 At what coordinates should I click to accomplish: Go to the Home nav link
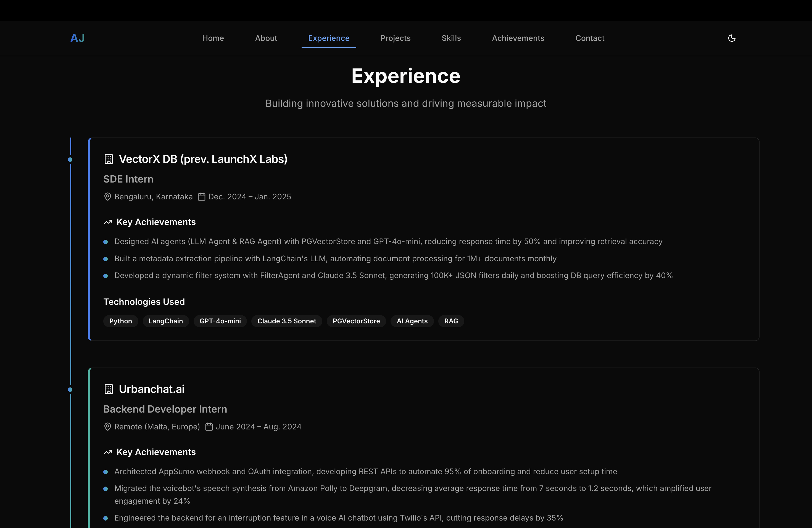click(213, 38)
